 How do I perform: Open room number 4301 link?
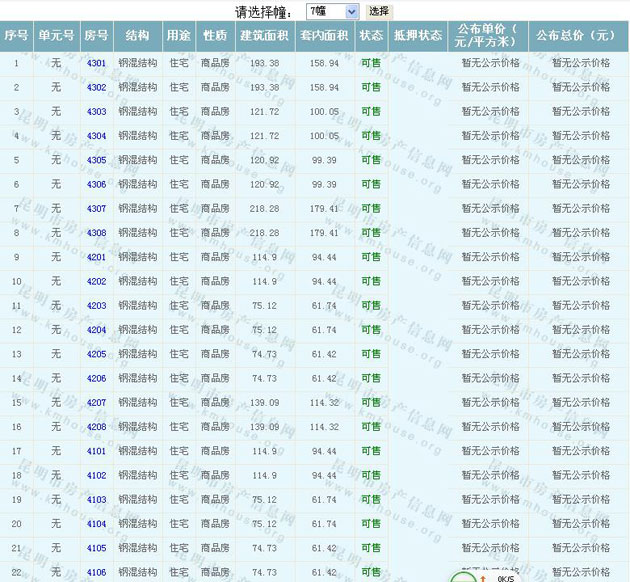coord(96,63)
